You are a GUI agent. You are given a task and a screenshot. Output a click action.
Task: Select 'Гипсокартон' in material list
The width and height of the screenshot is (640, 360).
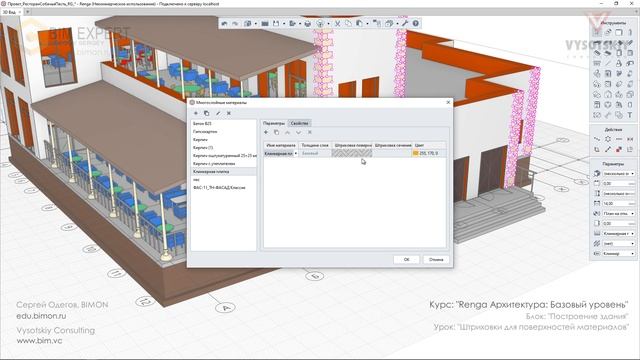[224, 131]
